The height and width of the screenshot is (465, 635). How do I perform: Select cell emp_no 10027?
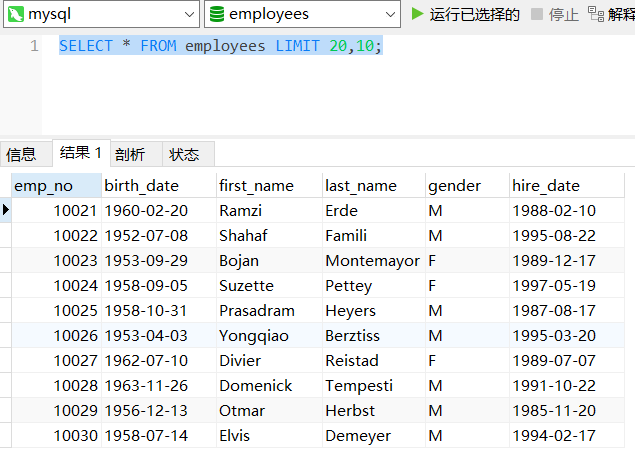56,361
